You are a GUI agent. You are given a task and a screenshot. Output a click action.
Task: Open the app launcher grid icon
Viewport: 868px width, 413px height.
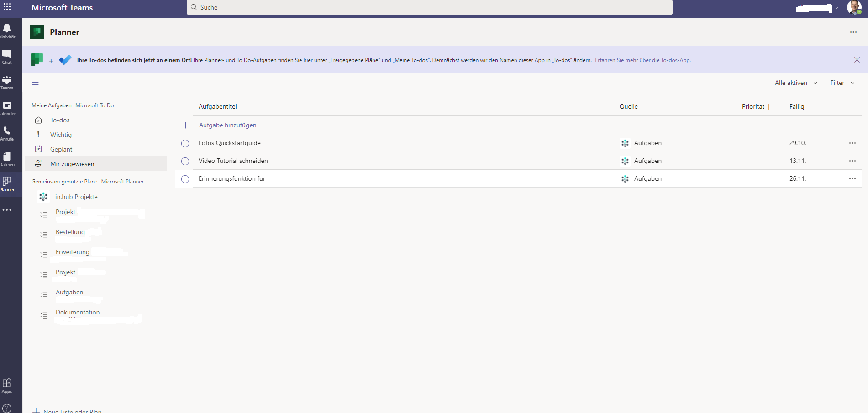(x=7, y=7)
